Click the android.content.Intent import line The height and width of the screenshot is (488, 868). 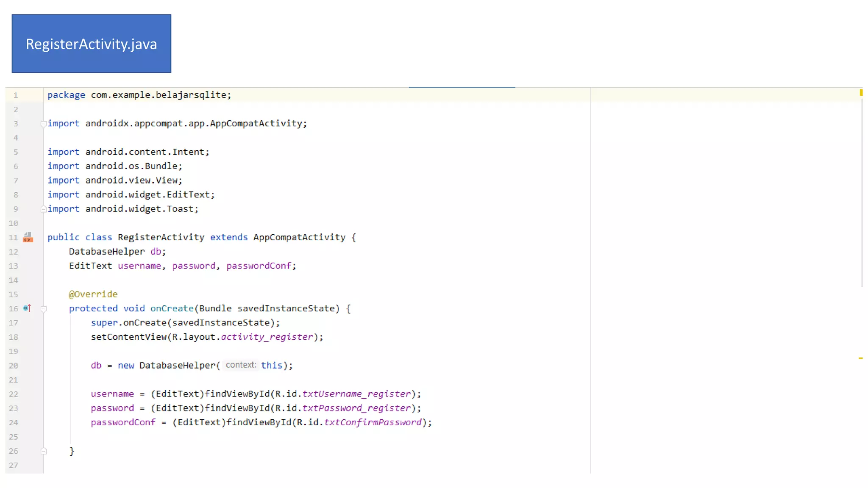pos(128,152)
